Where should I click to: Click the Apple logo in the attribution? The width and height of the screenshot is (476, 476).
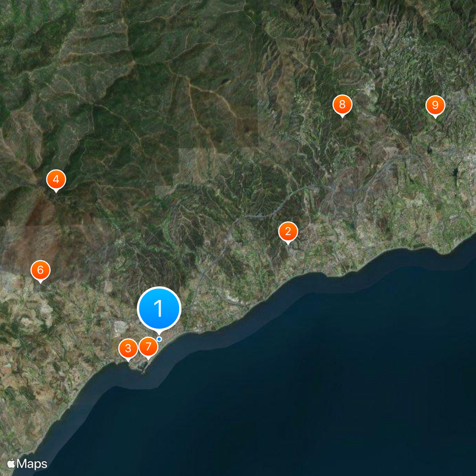11,462
